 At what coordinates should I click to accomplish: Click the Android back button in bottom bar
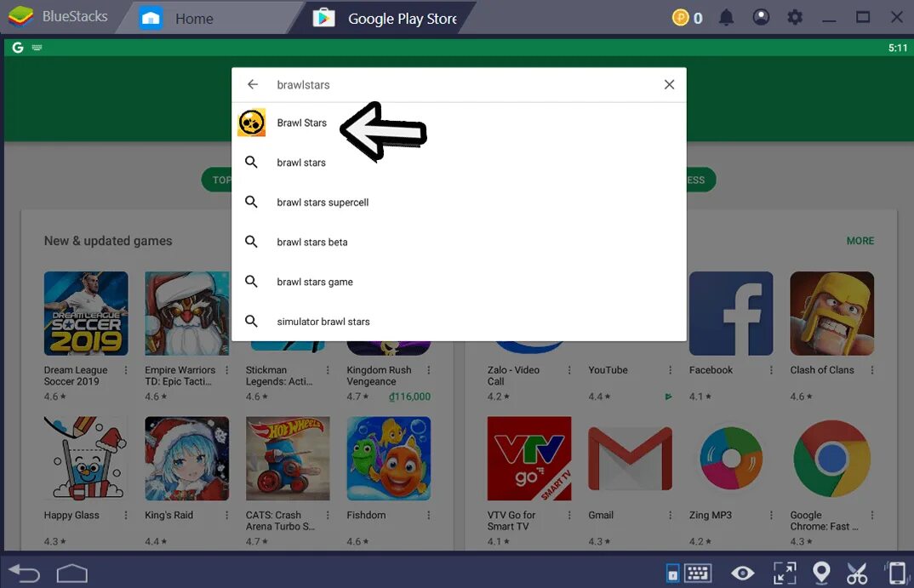[x=25, y=574]
